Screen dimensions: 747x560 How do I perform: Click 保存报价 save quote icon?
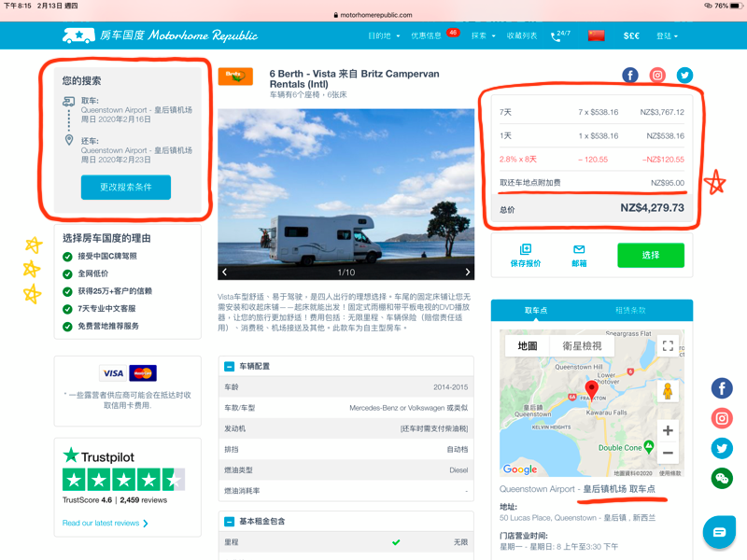click(x=526, y=255)
